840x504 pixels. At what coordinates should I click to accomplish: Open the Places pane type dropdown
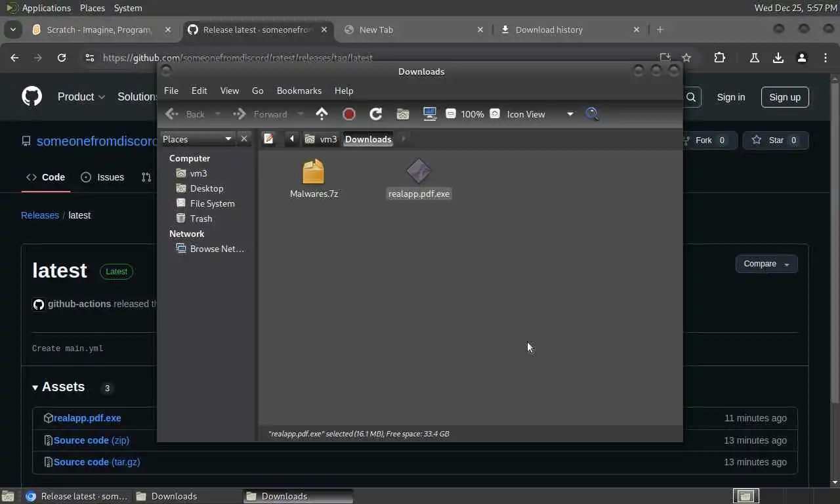pos(198,138)
